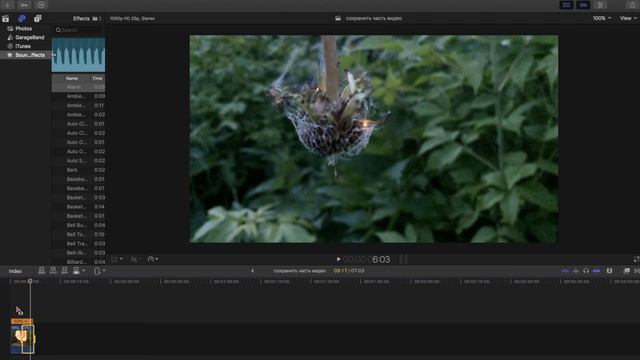Viewport: 640px width, 360px height.
Task: Toggle audio skimming in timeline bar
Action: tap(576, 271)
